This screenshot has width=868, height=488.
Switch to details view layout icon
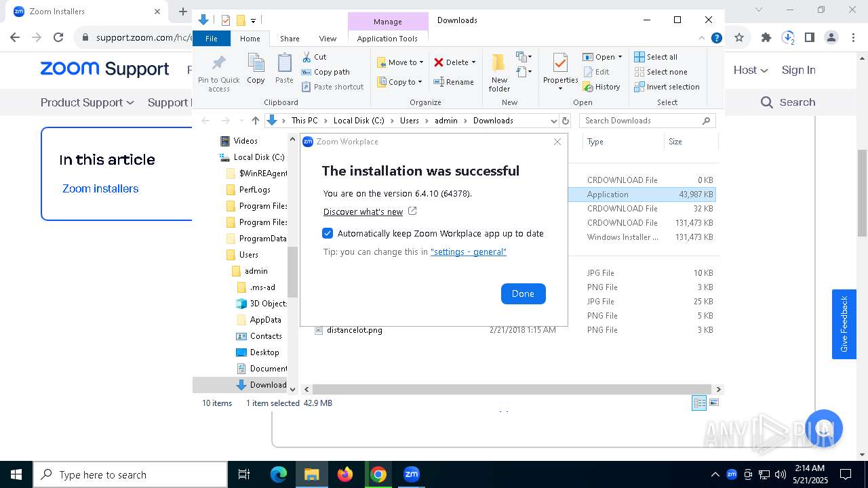698,403
